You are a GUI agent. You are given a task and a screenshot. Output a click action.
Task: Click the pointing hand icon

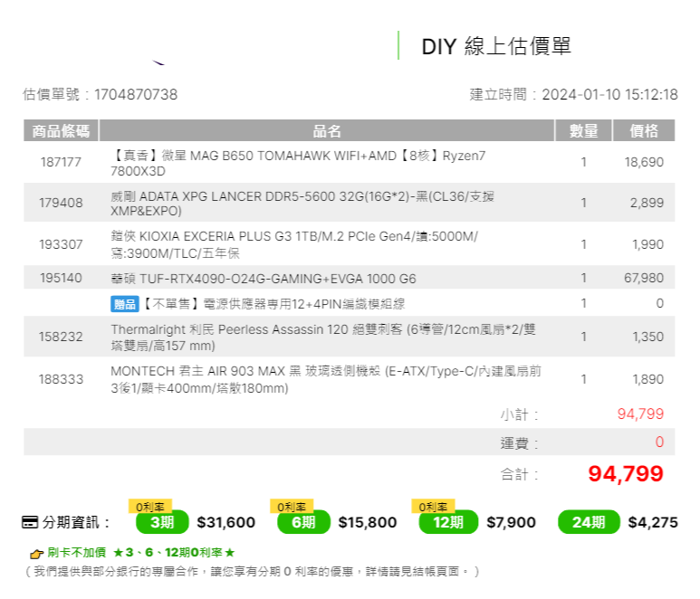click(x=36, y=554)
